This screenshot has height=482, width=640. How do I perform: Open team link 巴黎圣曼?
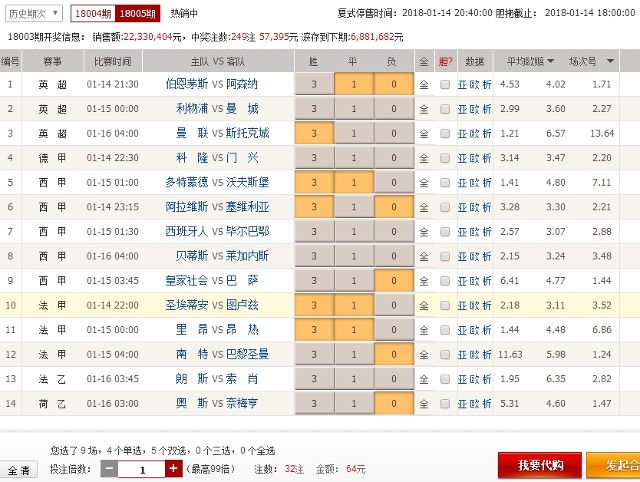click(247, 354)
